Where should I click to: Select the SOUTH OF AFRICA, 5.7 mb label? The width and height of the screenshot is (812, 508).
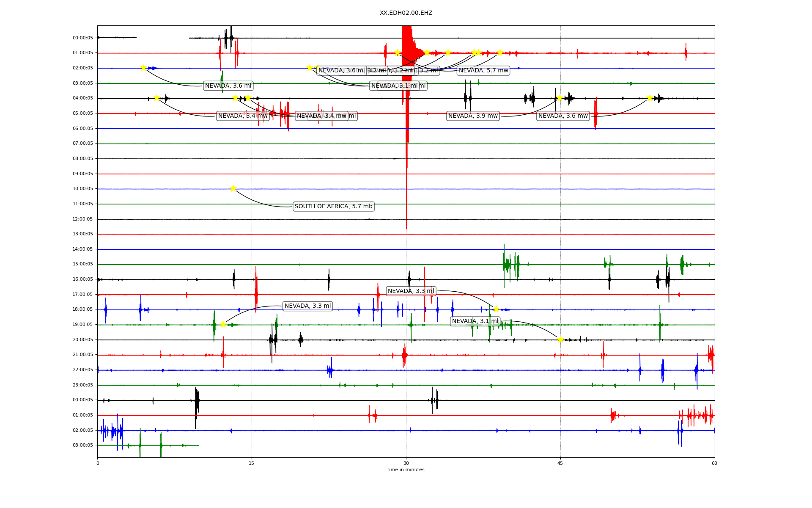point(333,207)
